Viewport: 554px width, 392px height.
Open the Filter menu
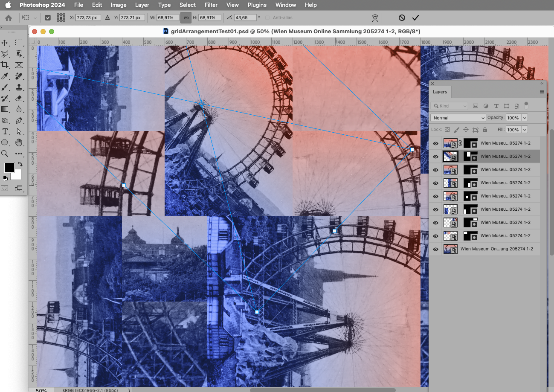(x=211, y=5)
